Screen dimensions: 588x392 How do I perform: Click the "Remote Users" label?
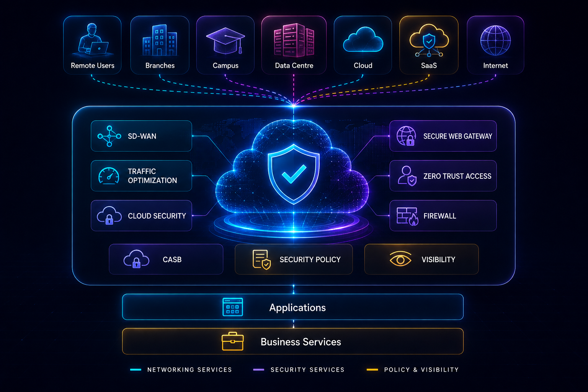point(93,66)
